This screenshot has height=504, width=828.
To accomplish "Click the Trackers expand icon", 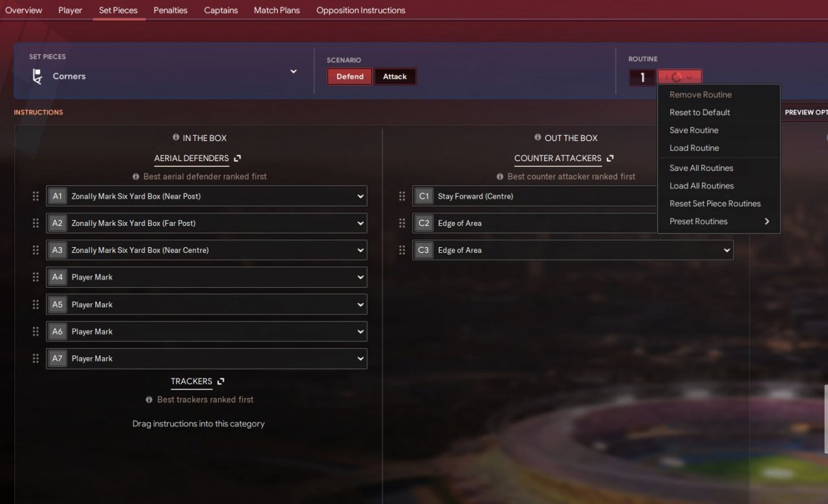I will tap(221, 381).
